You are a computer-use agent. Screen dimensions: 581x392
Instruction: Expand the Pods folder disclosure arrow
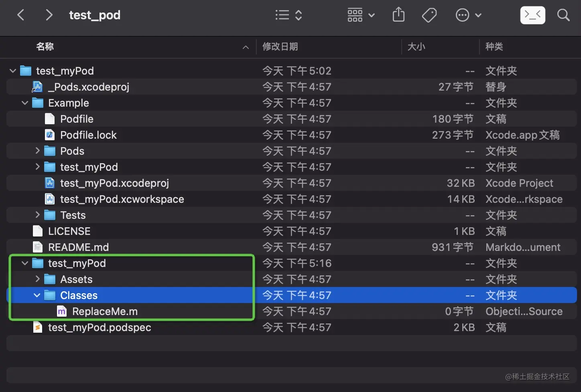(x=37, y=151)
